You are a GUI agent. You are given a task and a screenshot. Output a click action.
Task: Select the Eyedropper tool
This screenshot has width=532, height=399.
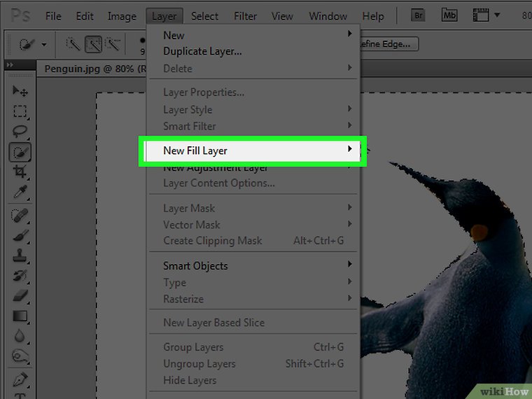[x=20, y=192]
